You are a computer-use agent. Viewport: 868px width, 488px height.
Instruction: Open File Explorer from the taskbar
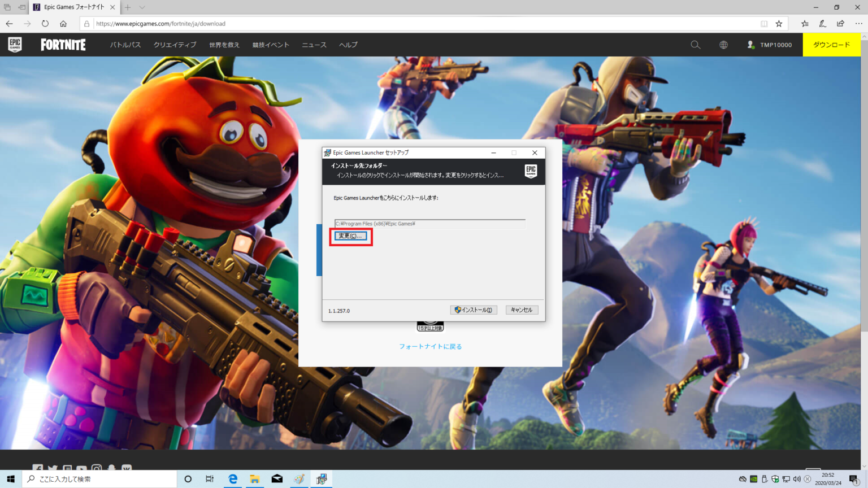[255, 479]
